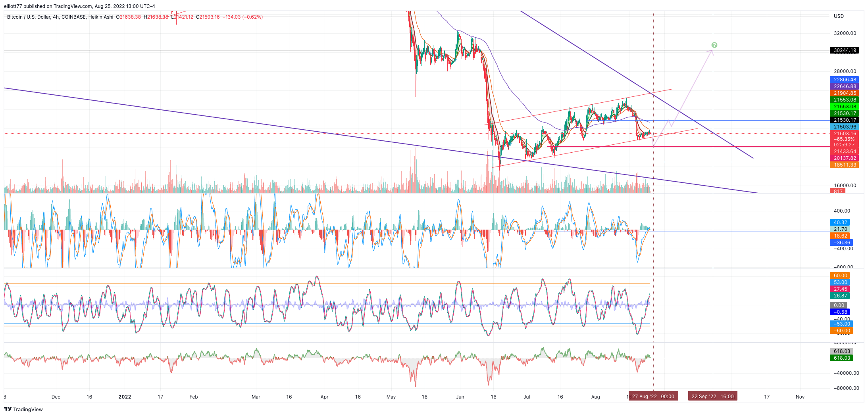This screenshot has height=416, width=868.
Task: Select the light blue 21503.96 price tag
Action: click(x=844, y=127)
